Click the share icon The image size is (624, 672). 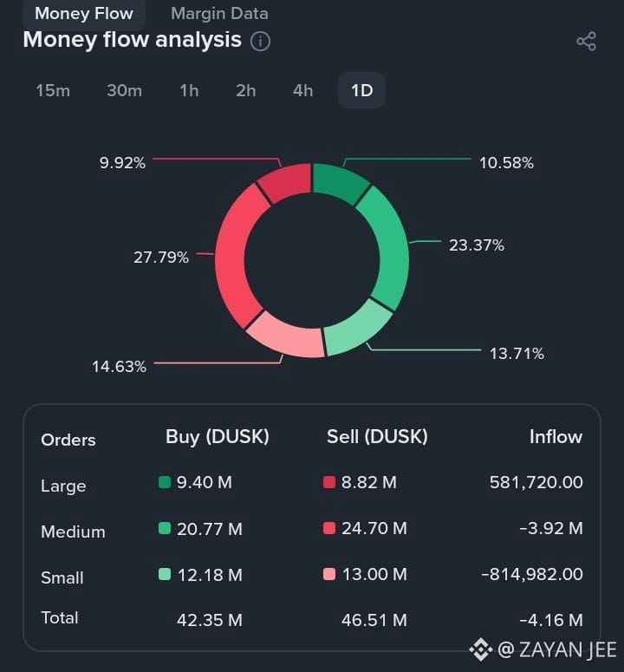586,42
